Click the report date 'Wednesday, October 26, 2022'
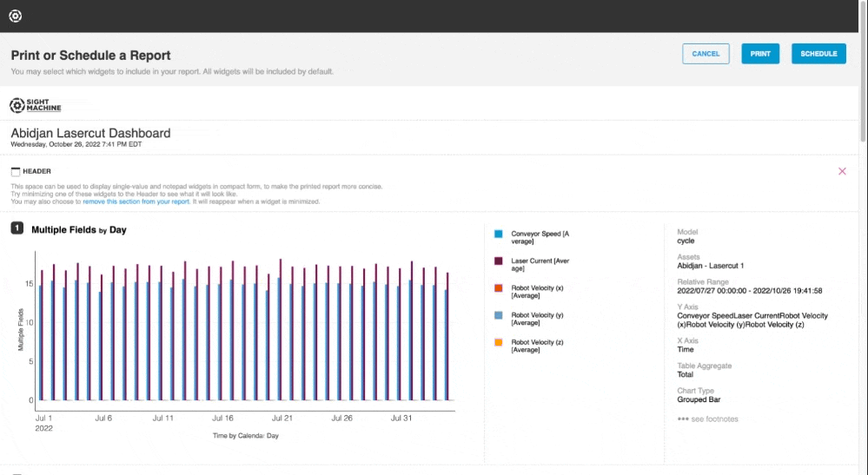The width and height of the screenshot is (868, 475). (76, 144)
